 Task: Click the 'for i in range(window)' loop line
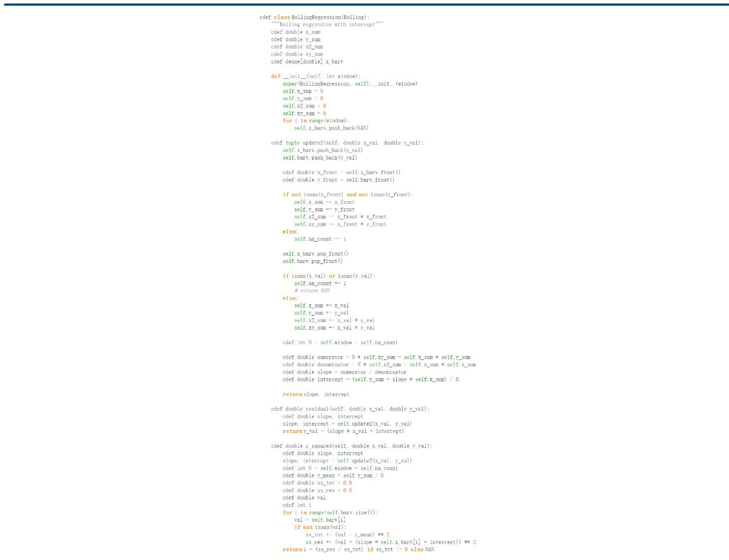coord(315,121)
